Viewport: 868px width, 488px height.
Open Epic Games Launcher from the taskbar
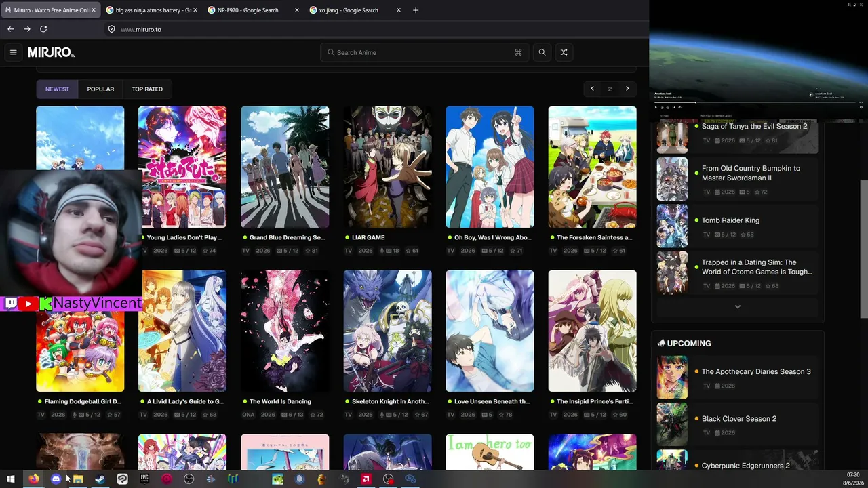point(144,479)
